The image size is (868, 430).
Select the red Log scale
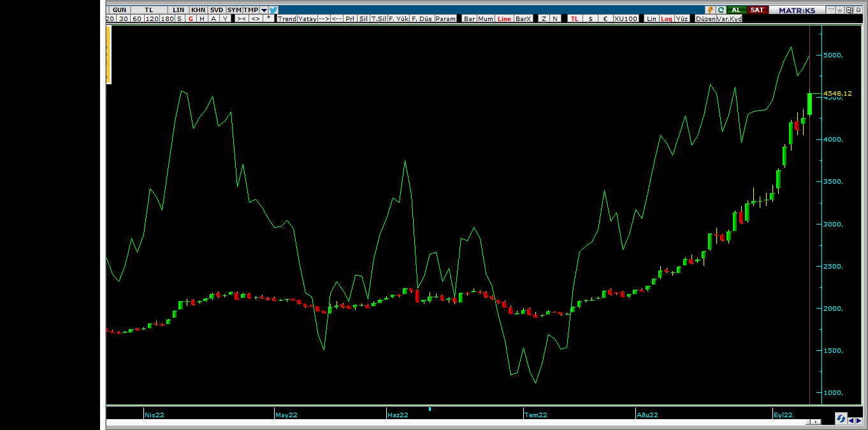click(x=667, y=19)
